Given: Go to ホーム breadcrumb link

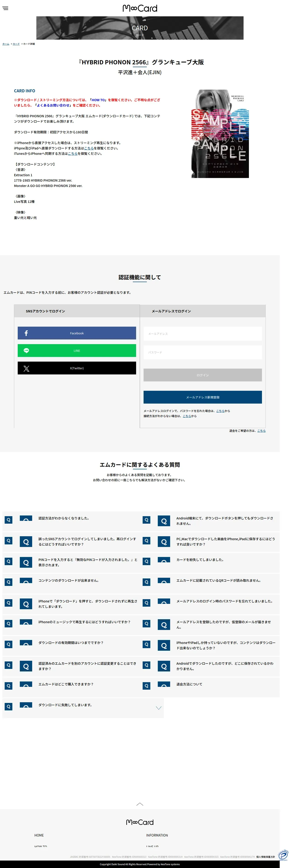Looking at the screenshot, I should (x=6, y=44).
